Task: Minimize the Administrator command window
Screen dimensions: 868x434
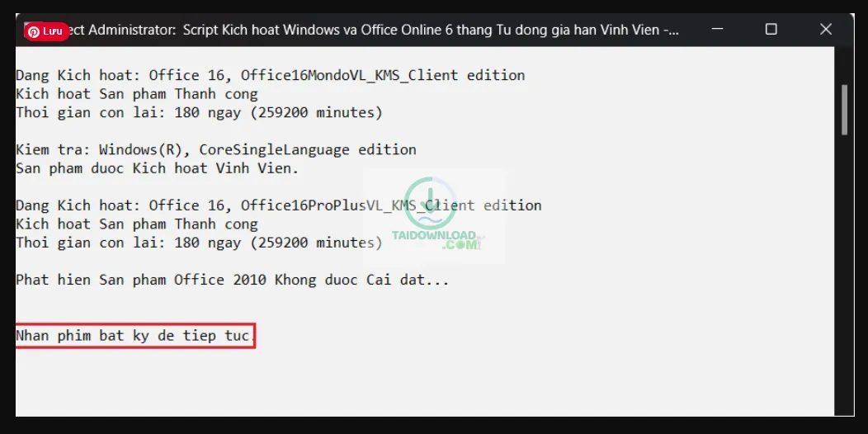Action: pos(718,30)
